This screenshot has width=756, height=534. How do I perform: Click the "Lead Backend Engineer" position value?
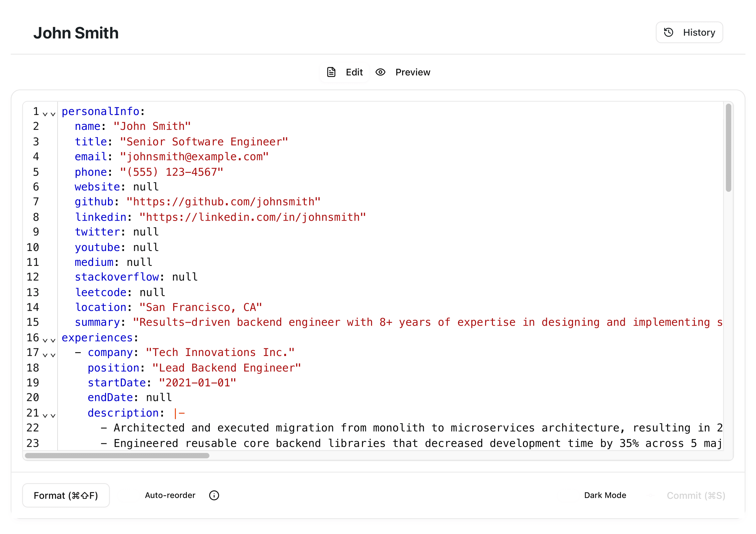point(227,368)
